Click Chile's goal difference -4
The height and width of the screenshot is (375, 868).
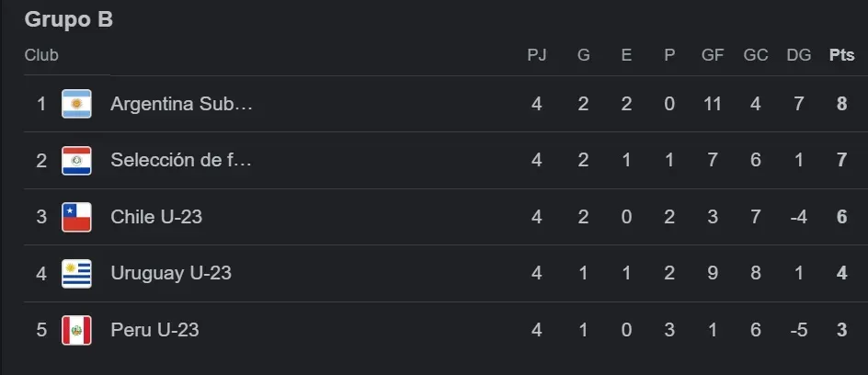click(x=799, y=217)
